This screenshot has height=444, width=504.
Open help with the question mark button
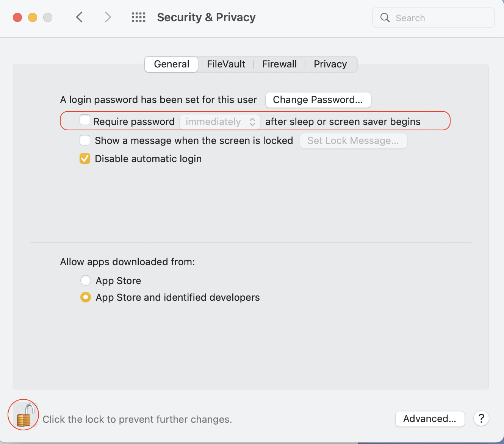481,419
